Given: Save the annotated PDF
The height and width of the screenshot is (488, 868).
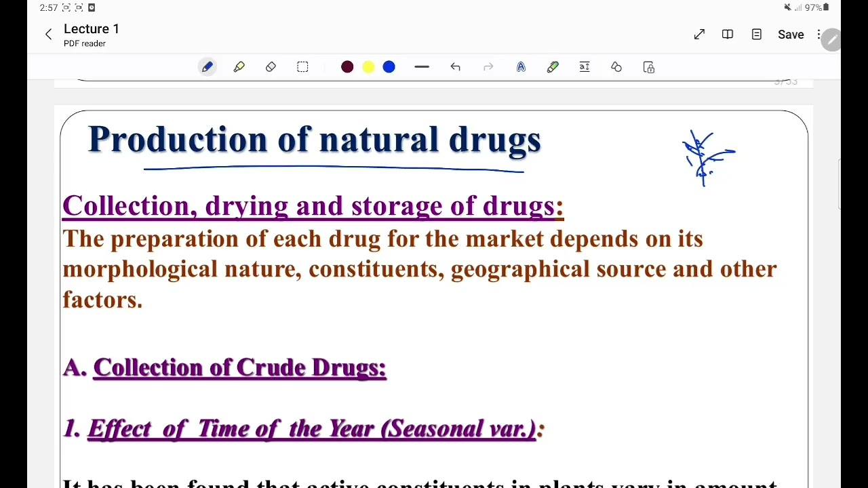Looking at the screenshot, I should pos(791,35).
